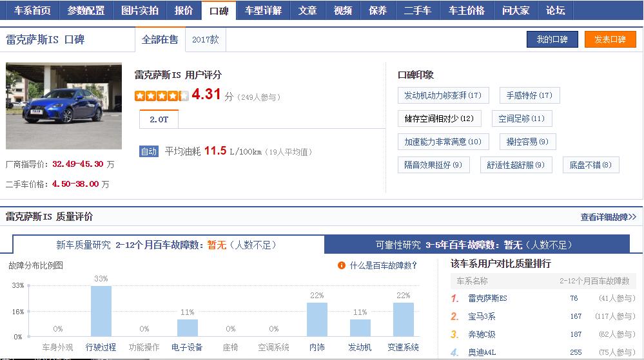
Task: Open the 参数配置 nav tab
Action: coord(86,10)
